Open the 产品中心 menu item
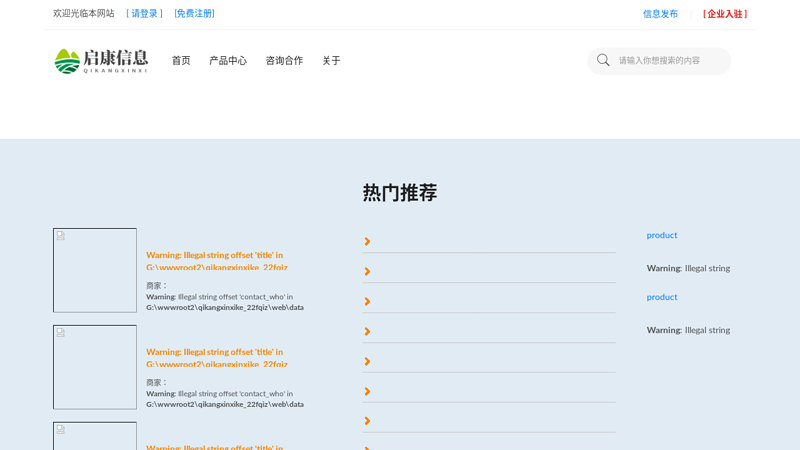The width and height of the screenshot is (800, 450). pos(228,61)
